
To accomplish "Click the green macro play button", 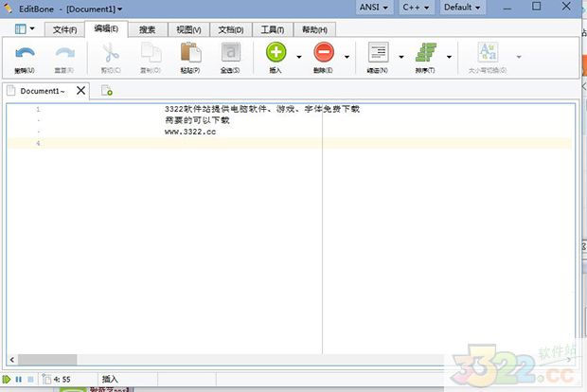I will (x=7, y=380).
